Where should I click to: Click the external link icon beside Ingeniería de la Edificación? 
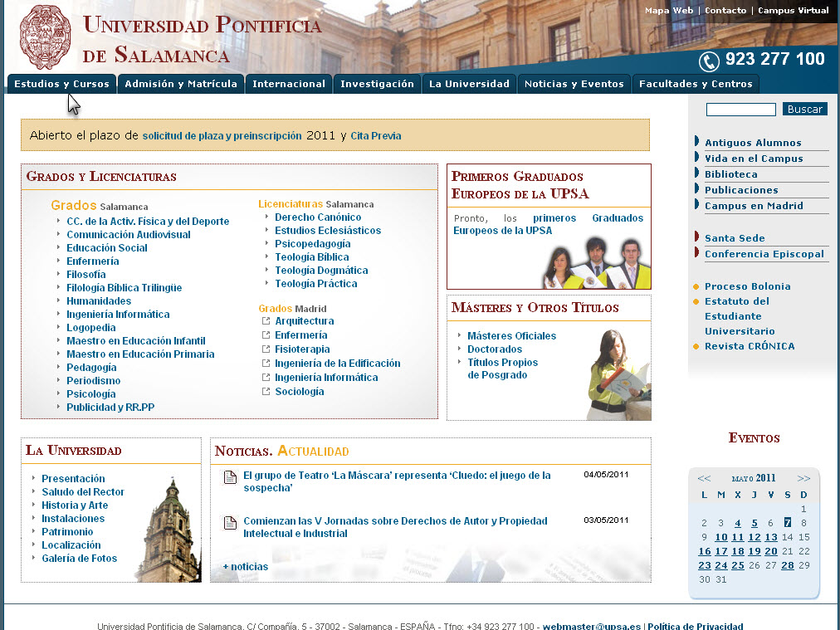pyautogui.click(x=266, y=364)
